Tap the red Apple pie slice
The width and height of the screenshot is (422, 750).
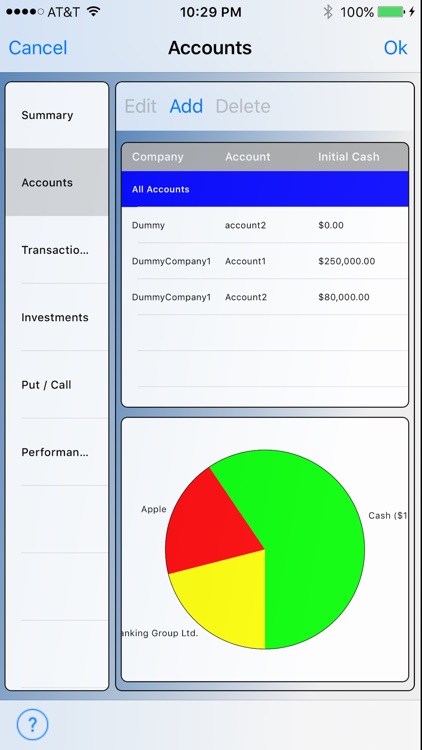(211, 526)
